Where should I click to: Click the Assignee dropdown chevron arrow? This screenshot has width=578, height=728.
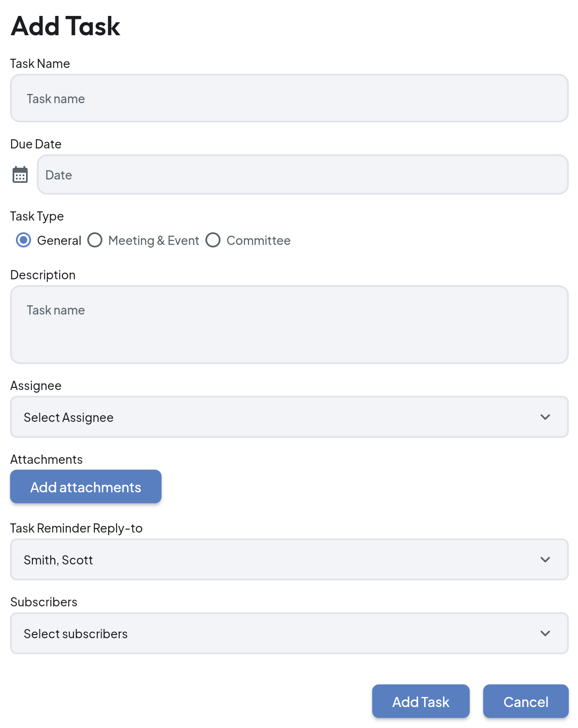[545, 417]
